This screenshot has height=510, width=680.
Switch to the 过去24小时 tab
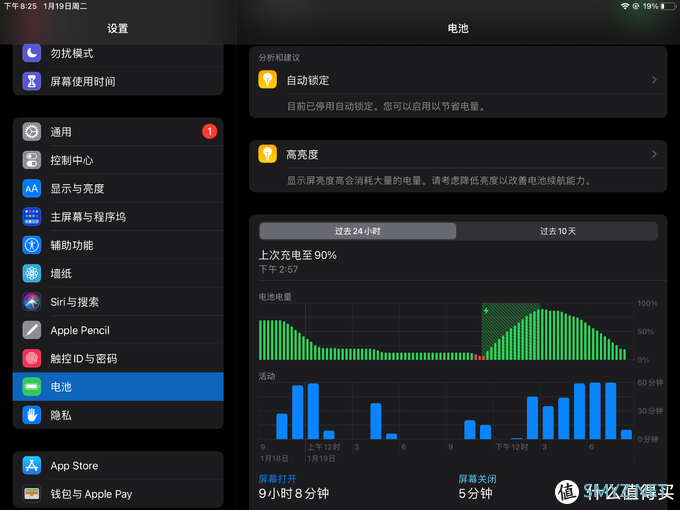(358, 231)
